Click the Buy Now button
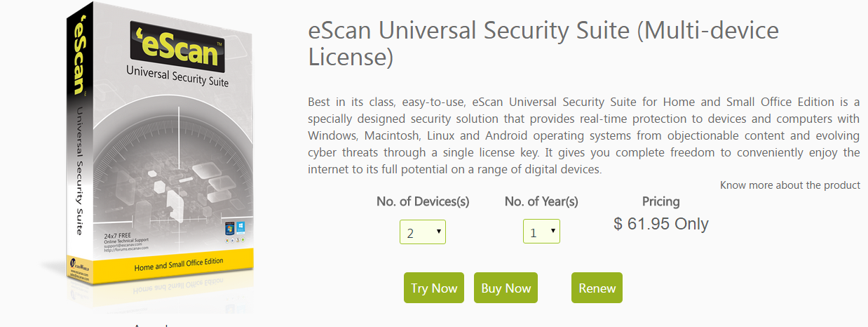Screen dimensions: 868x327 [x=506, y=288]
